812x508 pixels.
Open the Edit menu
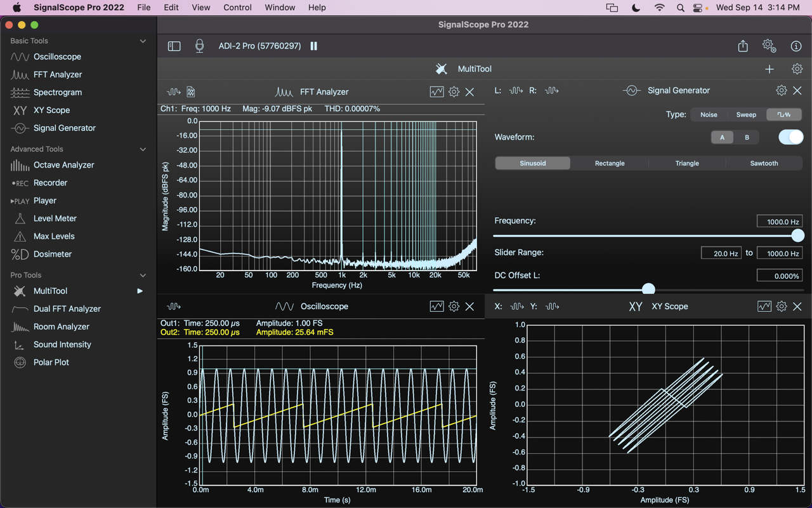[171, 8]
